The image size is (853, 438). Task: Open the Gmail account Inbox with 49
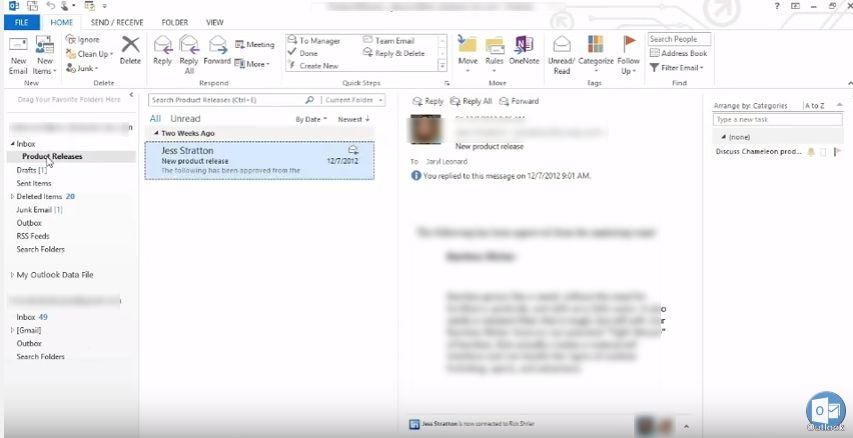pyautogui.click(x=33, y=317)
